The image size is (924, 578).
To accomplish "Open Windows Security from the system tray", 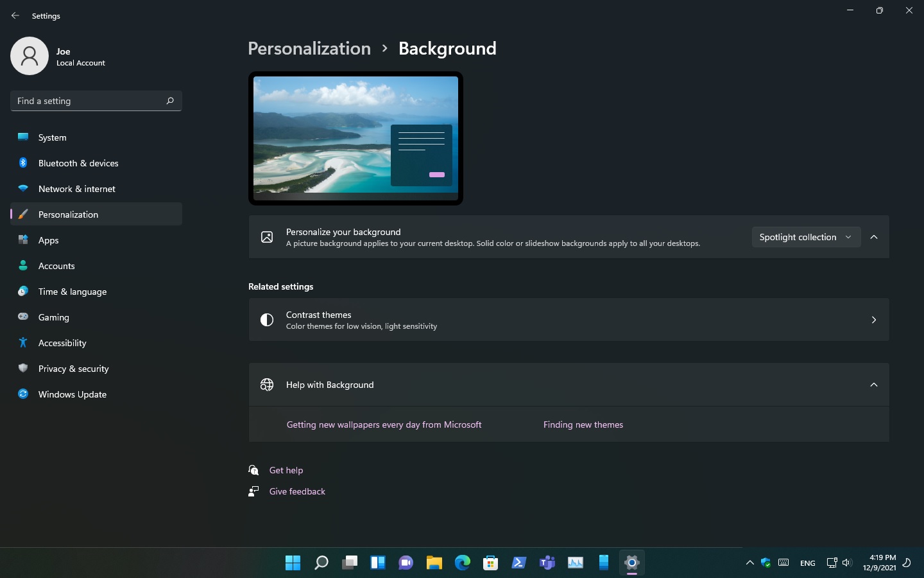I will coord(765,563).
